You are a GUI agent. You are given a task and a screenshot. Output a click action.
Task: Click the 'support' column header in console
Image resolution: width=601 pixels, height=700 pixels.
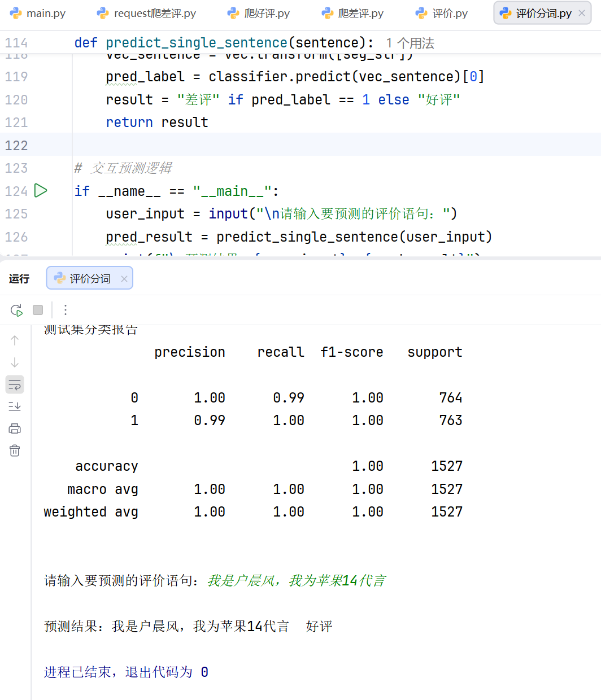435,352
